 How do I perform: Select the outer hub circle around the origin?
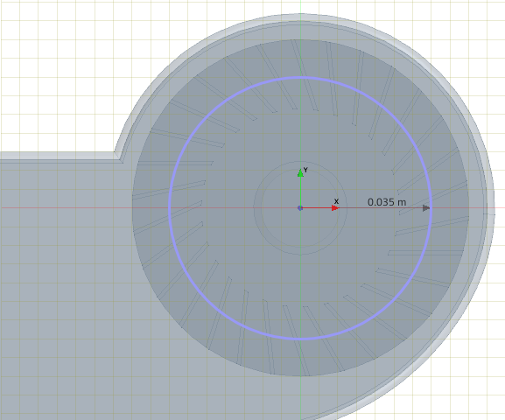coord(300,162)
